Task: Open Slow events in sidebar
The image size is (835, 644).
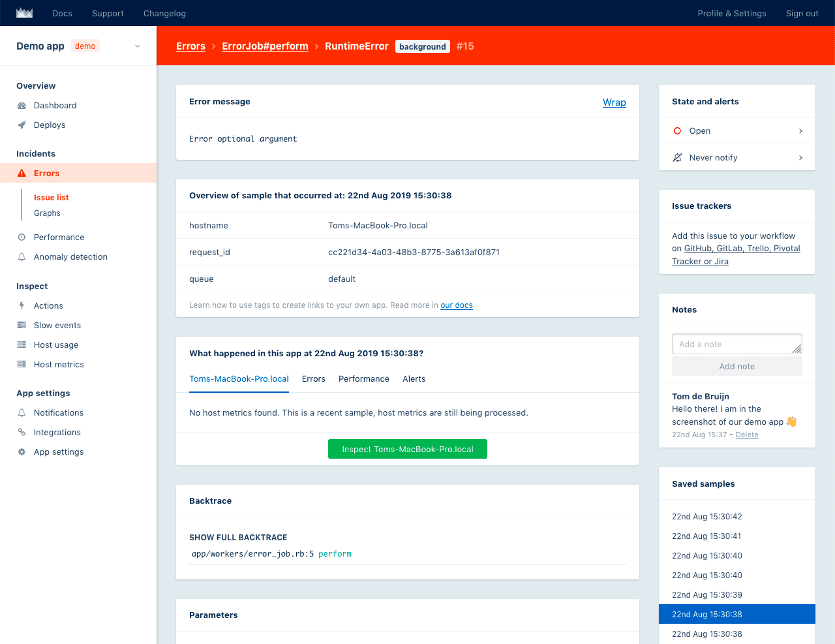Action: [x=57, y=326]
